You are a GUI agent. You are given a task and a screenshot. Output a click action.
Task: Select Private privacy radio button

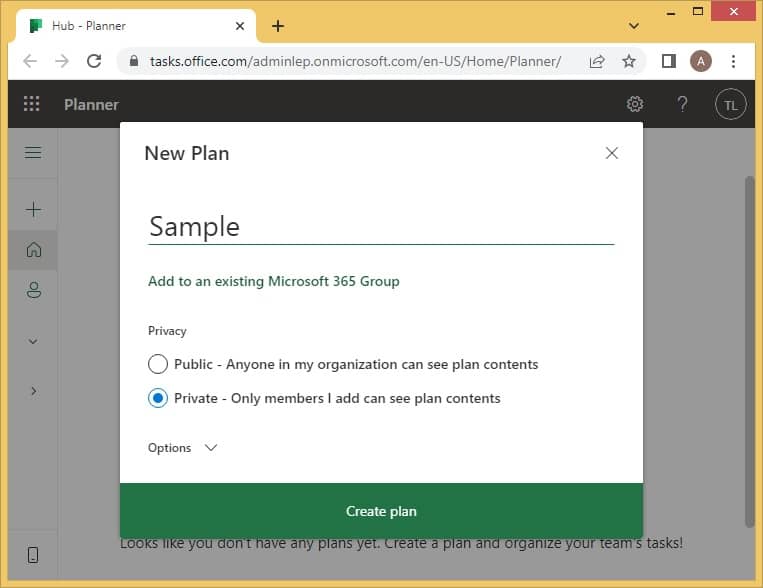(x=158, y=398)
